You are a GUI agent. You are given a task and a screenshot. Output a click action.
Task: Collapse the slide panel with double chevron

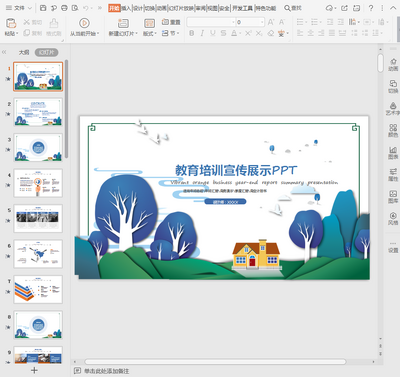pyautogui.click(x=4, y=52)
